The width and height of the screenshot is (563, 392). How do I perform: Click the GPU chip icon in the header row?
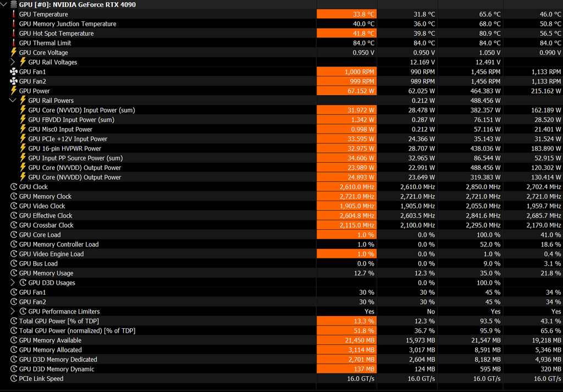point(14,4)
